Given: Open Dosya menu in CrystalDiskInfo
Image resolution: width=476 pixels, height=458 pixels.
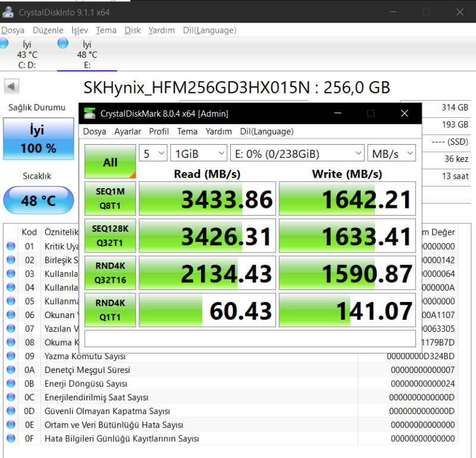Looking at the screenshot, I should (12, 30).
